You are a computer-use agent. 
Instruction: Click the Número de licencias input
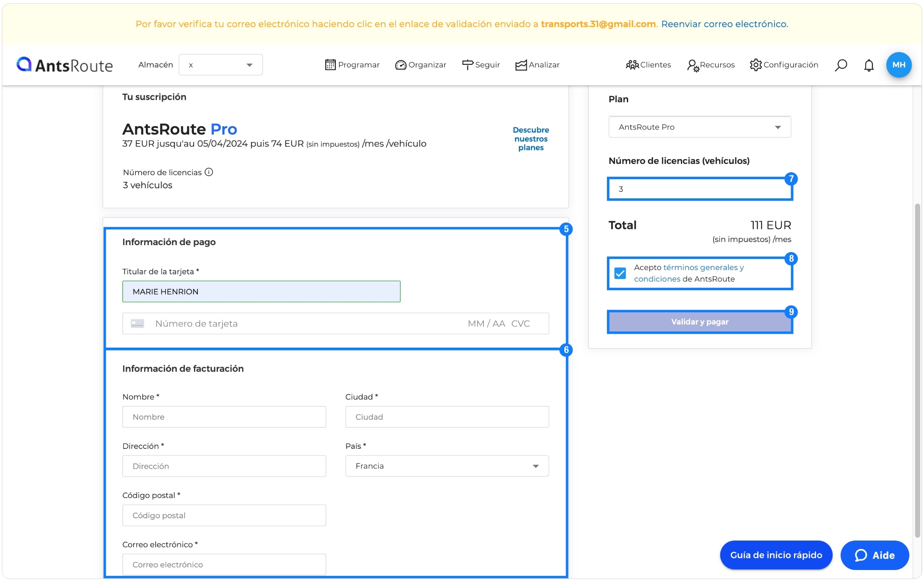699,189
